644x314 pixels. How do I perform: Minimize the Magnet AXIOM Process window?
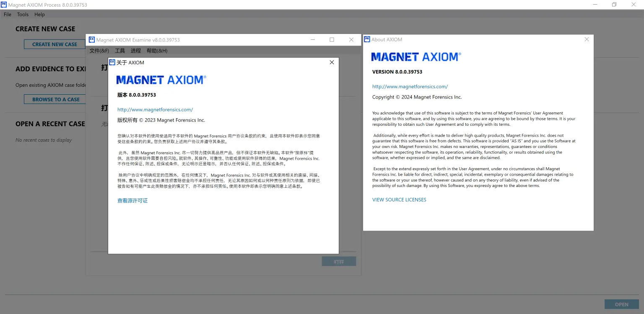(595, 5)
